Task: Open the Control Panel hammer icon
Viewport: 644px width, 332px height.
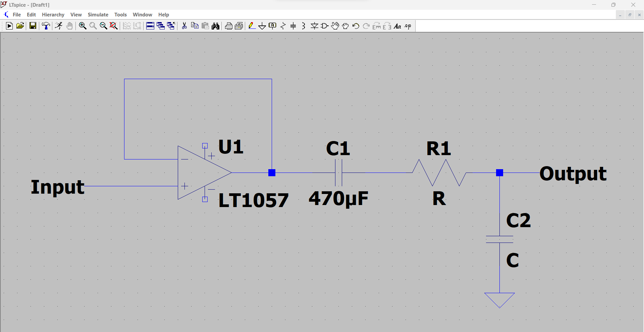Action: (46, 26)
